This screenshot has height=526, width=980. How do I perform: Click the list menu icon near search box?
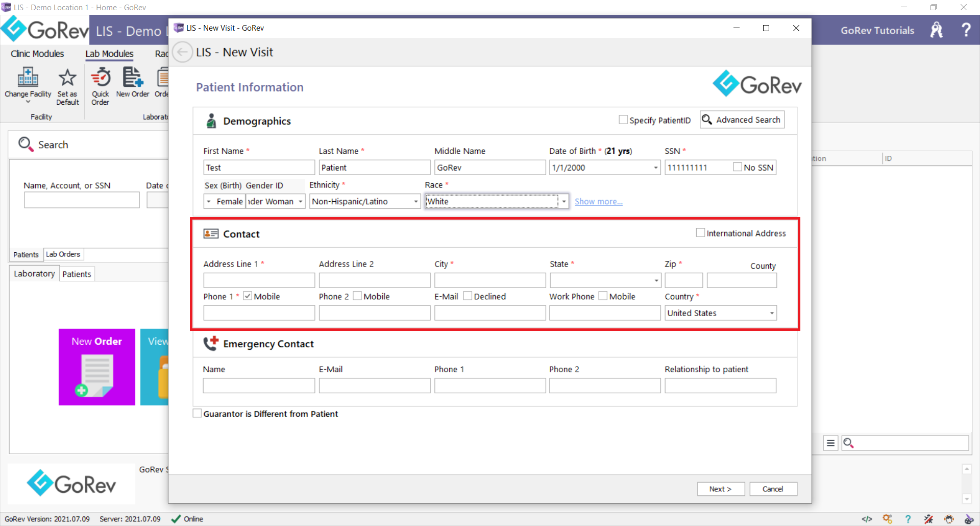click(830, 443)
